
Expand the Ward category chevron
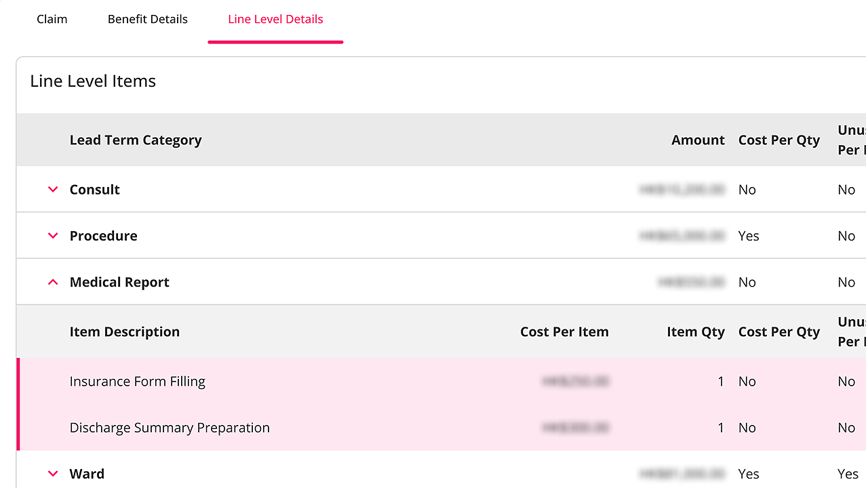(x=53, y=474)
